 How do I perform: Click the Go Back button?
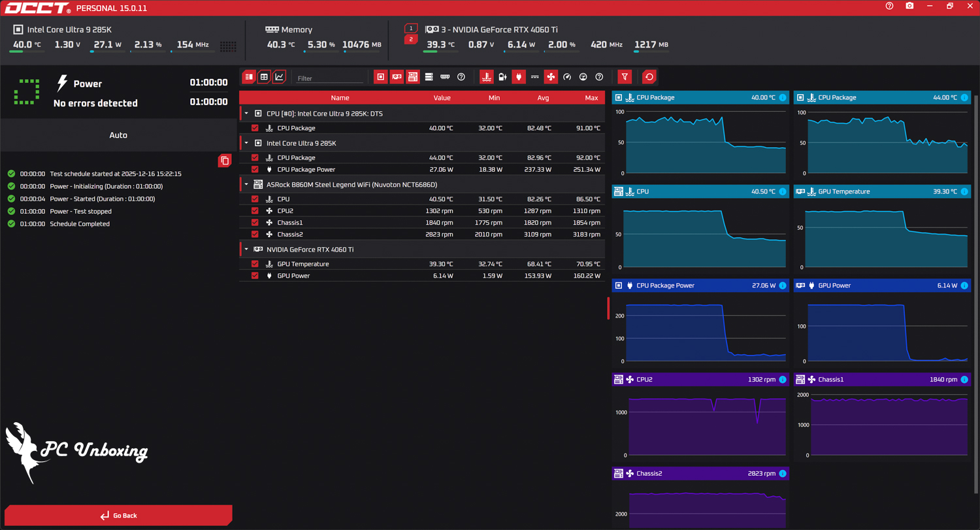pos(118,516)
